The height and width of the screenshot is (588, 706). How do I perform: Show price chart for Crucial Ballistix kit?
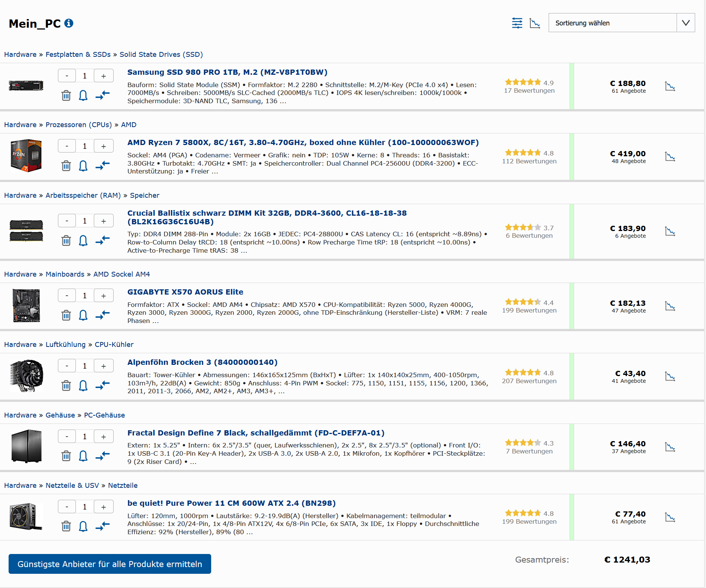click(x=670, y=231)
